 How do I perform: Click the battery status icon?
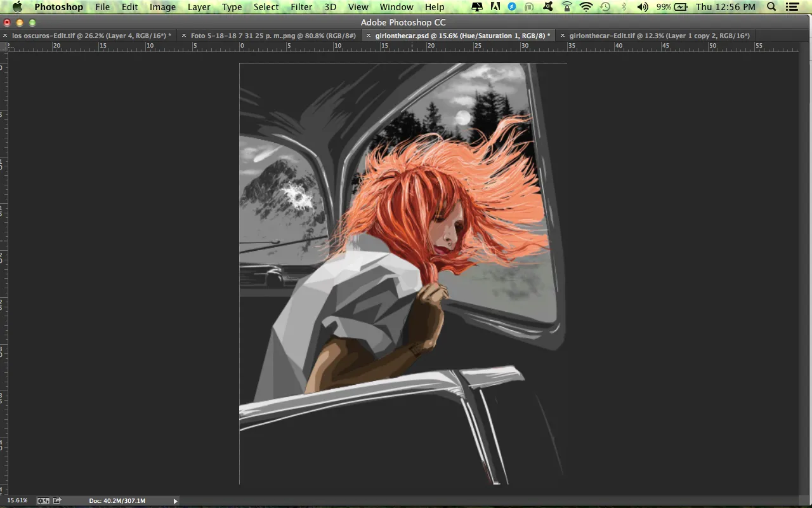[x=681, y=7]
